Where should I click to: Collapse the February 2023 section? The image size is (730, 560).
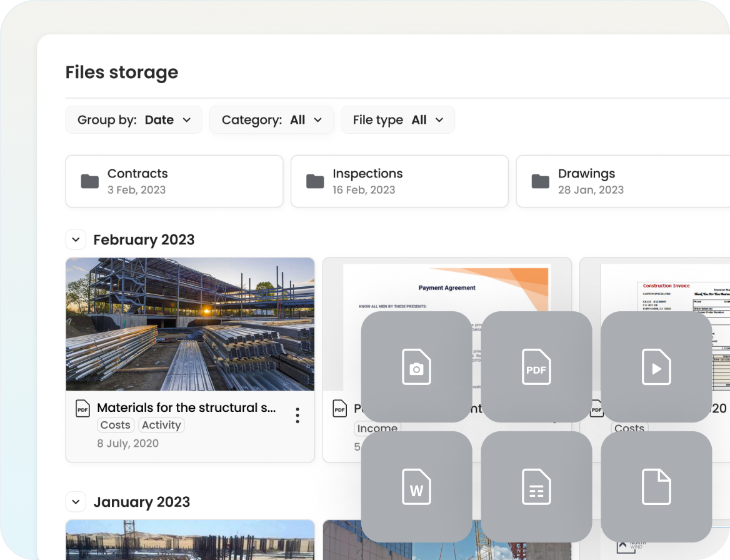tap(76, 239)
